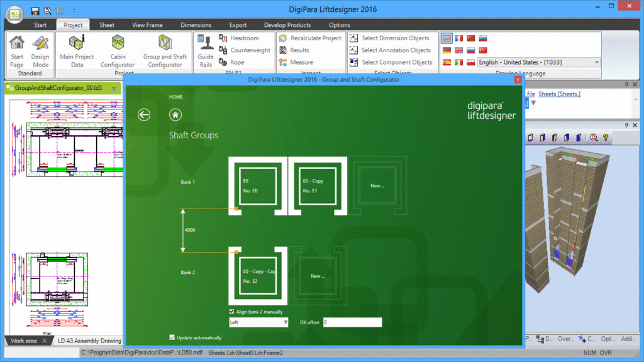The height and width of the screenshot is (362, 644).
Task: Click the Headroom check
Action: pyautogui.click(x=238, y=38)
